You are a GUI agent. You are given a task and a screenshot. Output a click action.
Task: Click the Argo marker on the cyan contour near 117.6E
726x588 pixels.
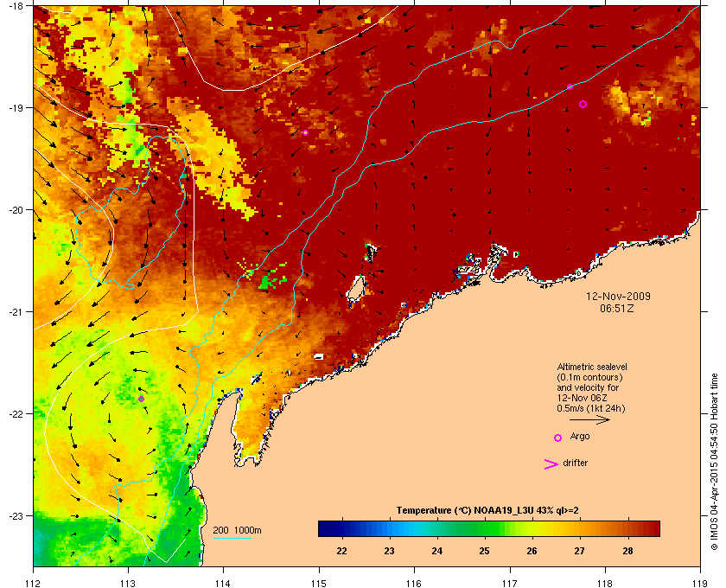[570, 86]
